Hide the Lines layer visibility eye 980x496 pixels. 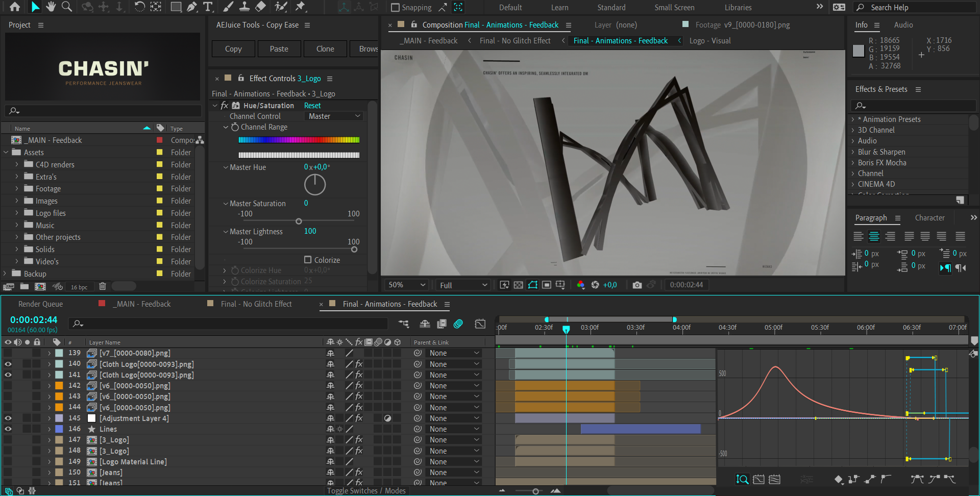pyautogui.click(x=8, y=429)
